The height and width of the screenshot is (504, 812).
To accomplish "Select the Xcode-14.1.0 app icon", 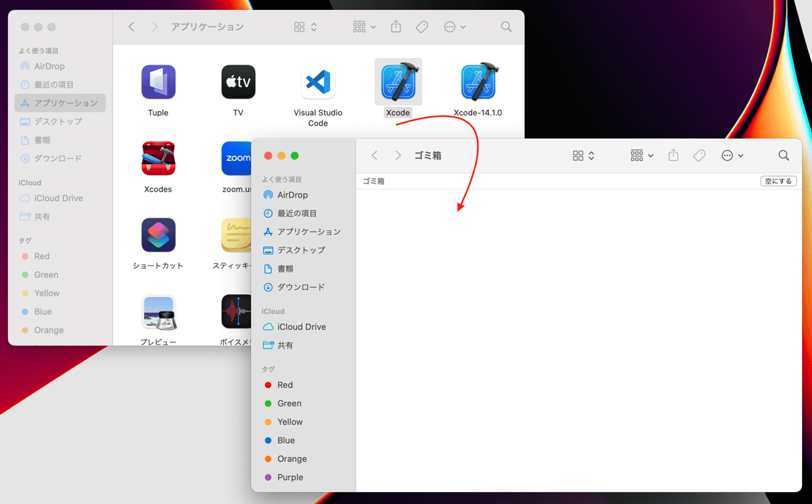I will 478,82.
